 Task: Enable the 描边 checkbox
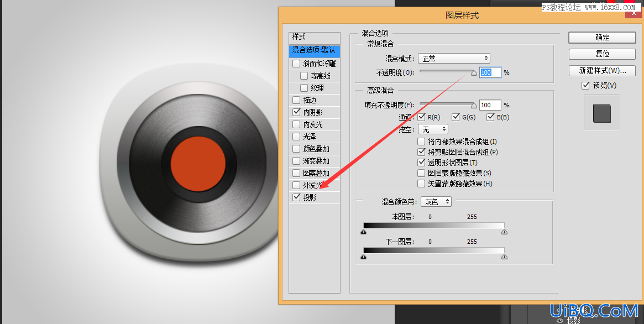coord(296,100)
